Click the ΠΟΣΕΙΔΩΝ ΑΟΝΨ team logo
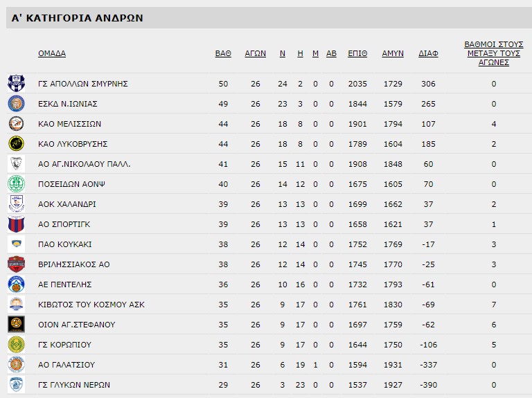532x398 pixels. (16, 184)
